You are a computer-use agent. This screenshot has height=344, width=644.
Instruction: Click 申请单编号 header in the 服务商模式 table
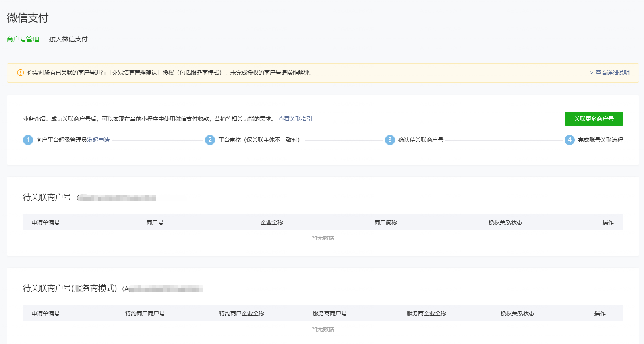(46, 313)
